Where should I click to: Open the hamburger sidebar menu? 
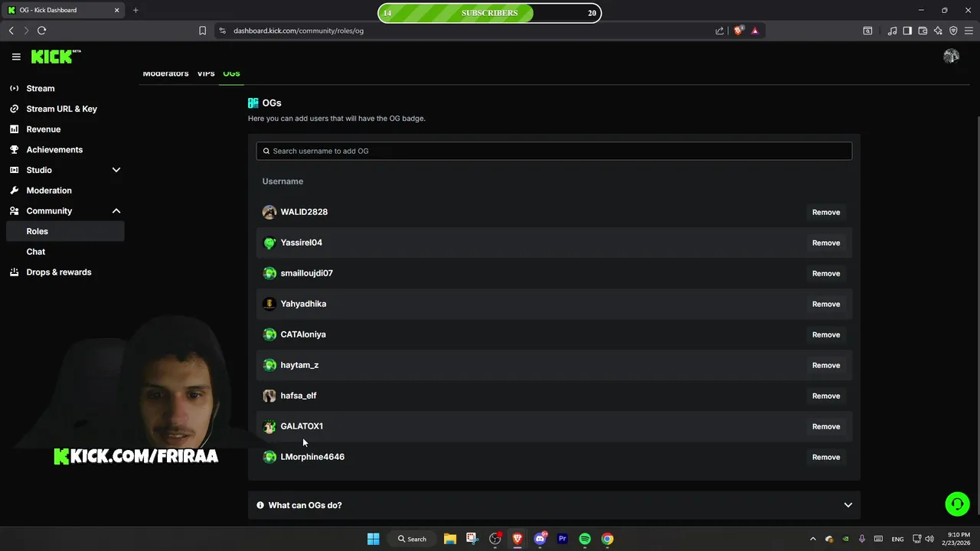(x=16, y=57)
